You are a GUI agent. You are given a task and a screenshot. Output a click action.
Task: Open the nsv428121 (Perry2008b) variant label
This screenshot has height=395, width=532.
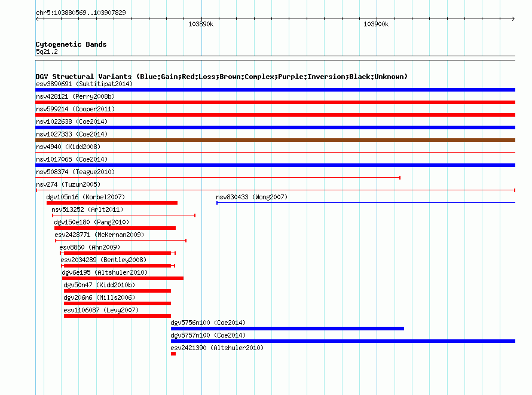[75, 96]
